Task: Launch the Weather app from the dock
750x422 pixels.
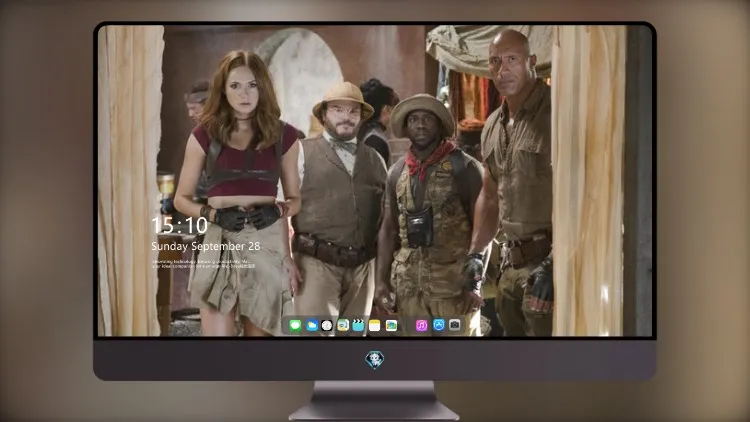Action: [x=311, y=325]
